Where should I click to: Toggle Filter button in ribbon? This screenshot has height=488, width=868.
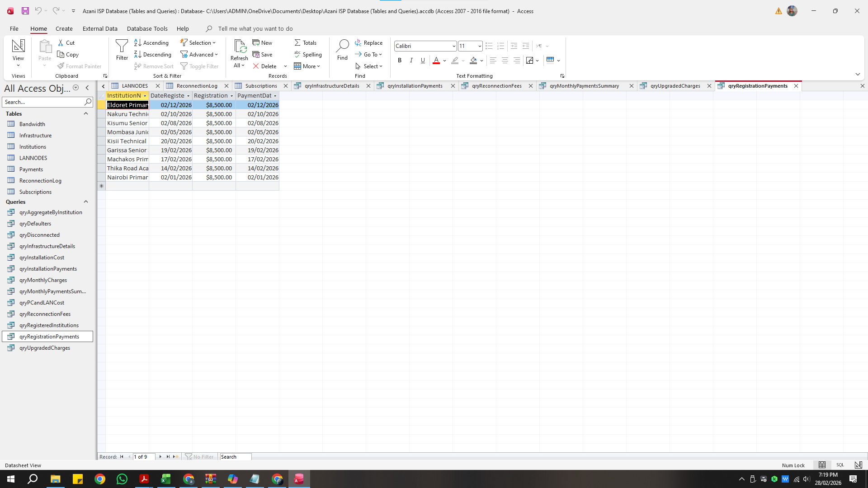click(199, 66)
